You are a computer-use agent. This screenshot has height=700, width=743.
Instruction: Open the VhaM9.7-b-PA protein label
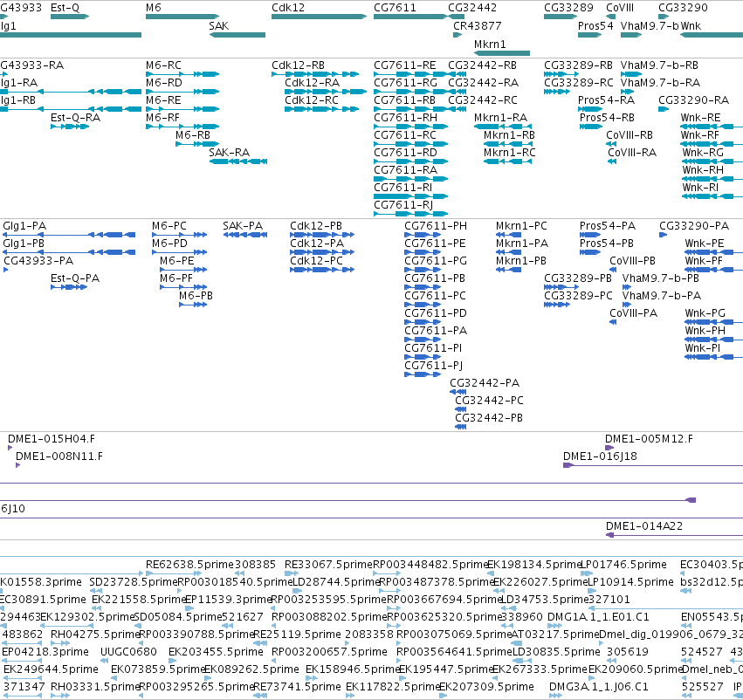coord(662,296)
